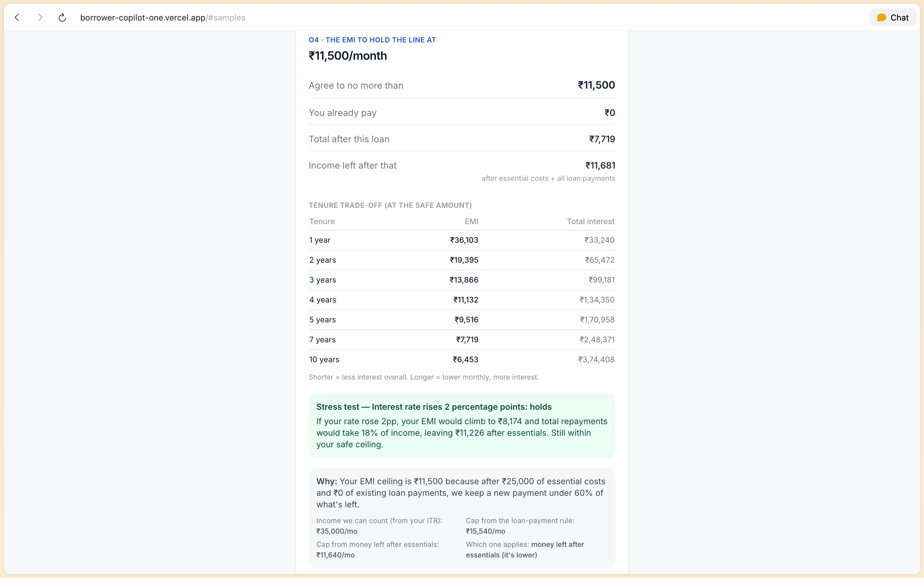
Task: Select ₹7,719 beside 'Total after this loan'
Action: [602, 139]
